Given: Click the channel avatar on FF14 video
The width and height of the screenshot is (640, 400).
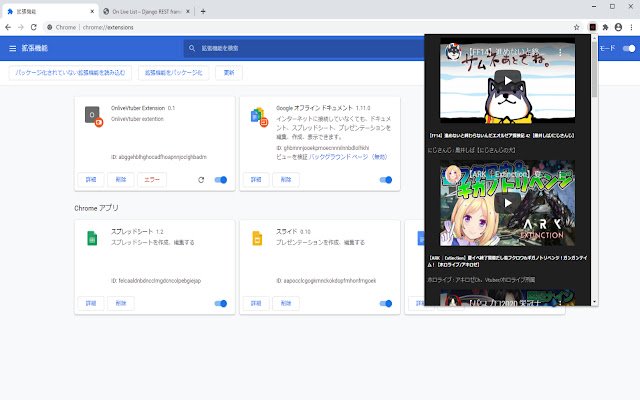Looking at the screenshot, I should point(453,52).
